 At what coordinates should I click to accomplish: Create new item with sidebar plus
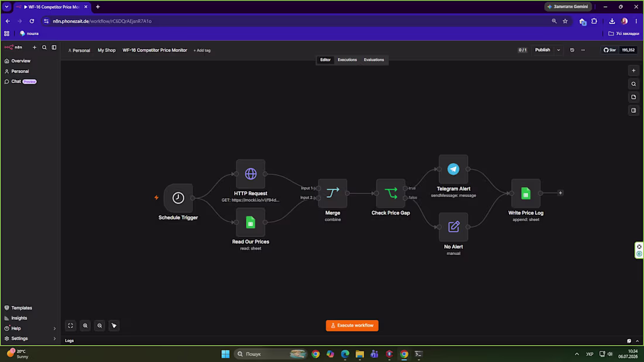click(35, 47)
